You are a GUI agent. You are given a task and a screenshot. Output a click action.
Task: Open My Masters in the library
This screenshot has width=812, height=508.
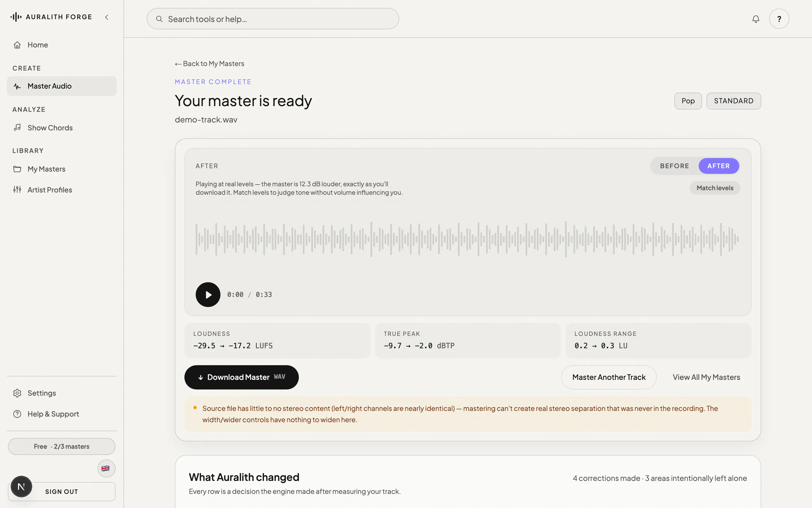(62, 169)
